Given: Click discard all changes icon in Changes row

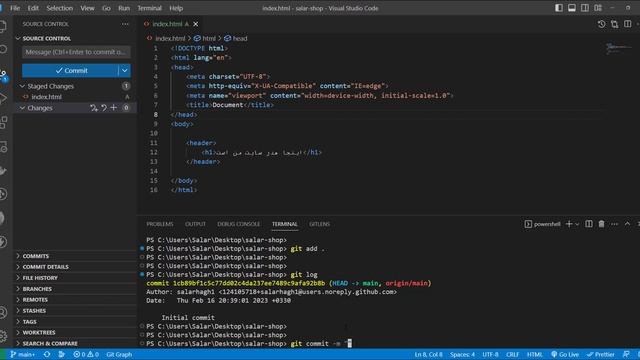Looking at the screenshot, I should (104, 108).
